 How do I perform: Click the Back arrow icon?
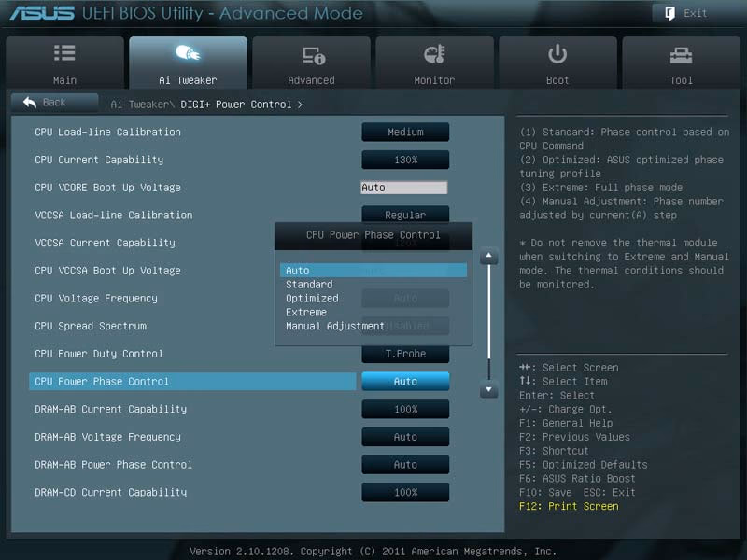click(x=30, y=102)
